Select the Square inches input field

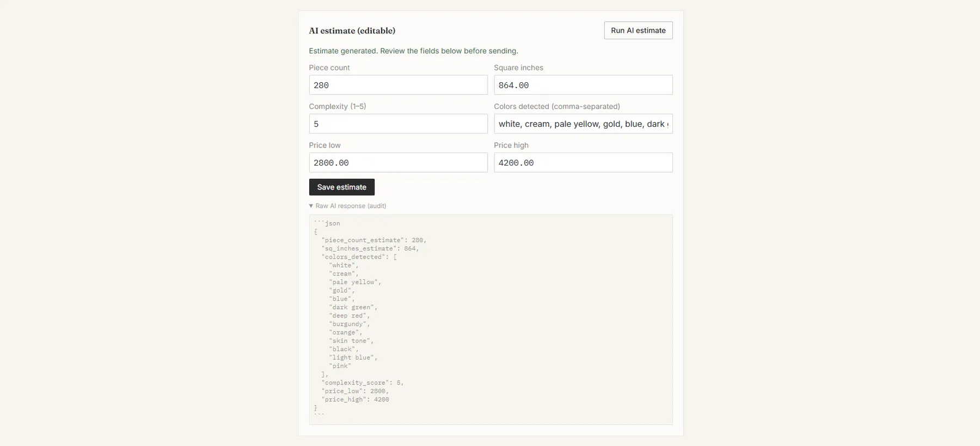point(583,85)
